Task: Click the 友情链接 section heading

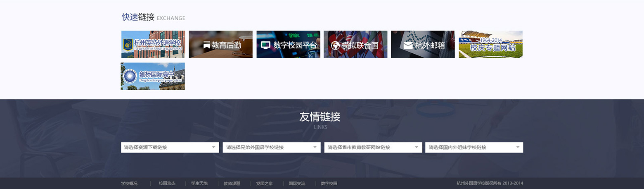Action: tap(320, 117)
